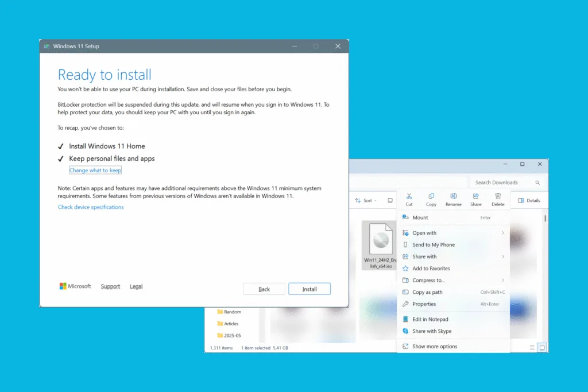Image resolution: width=588 pixels, height=392 pixels.
Task: Click the view layout icon beside Sort
Action: [390, 200]
